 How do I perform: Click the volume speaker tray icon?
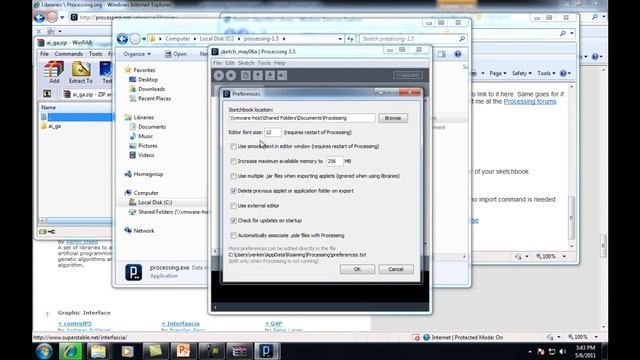(562, 351)
